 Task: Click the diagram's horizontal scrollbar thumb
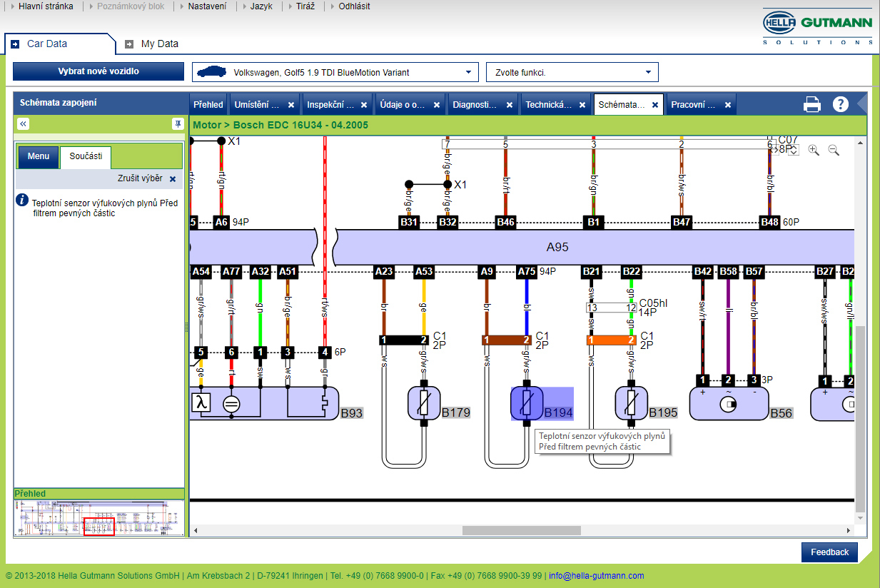pos(522,530)
